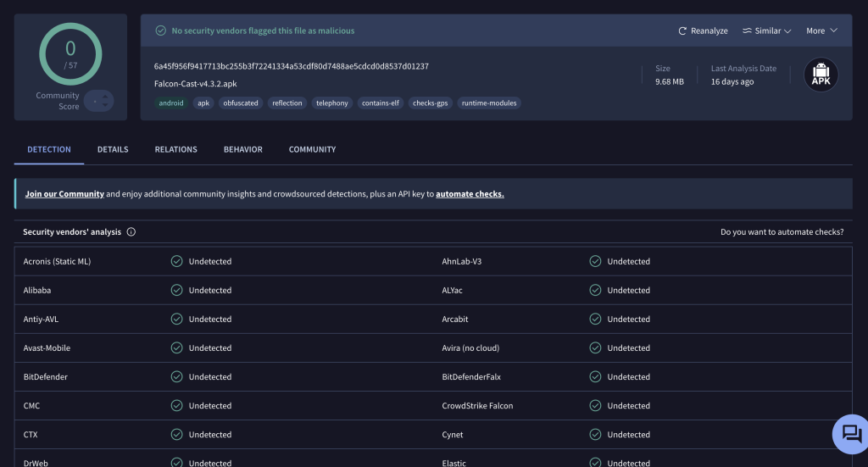This screenshot has height=467, width=868.
Task: Click the '16 days ago' analysis date
Action: tap(732, 81)
